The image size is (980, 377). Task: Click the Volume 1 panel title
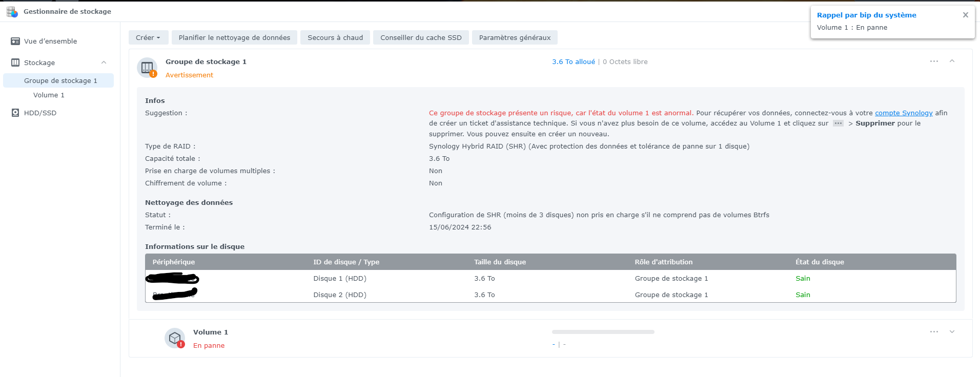(211, 332)
